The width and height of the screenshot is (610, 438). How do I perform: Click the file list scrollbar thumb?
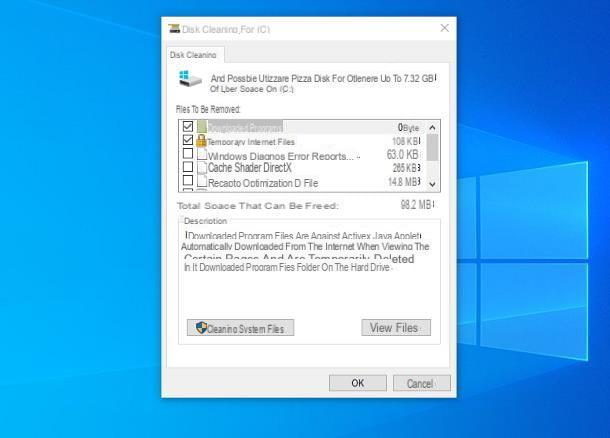click(432, 147)
